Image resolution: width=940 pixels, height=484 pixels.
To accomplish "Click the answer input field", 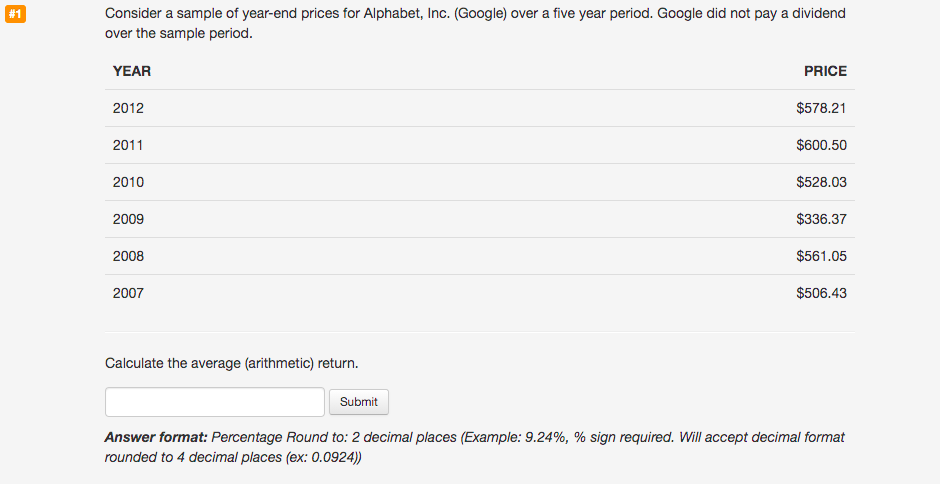I will [x=214, y=402].
